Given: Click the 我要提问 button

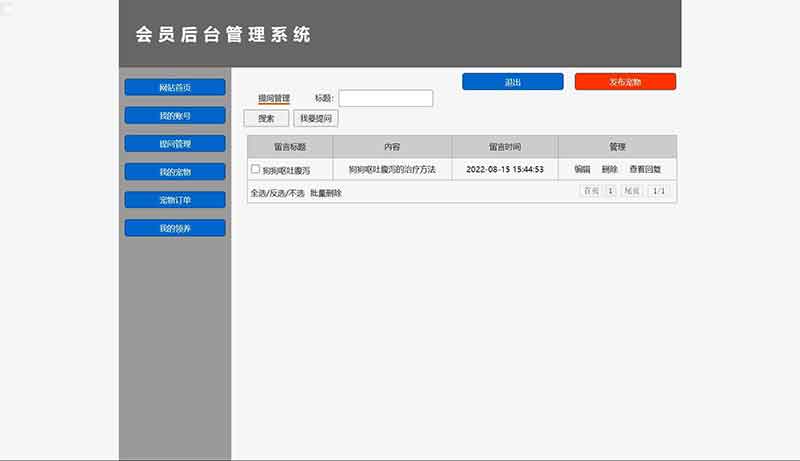Looking at the screenshot, I should (316, 118).
